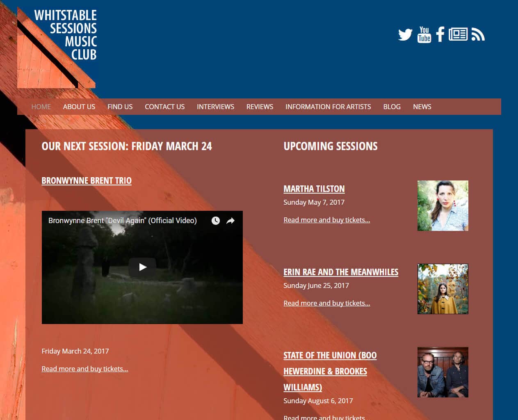Open the Bronwynne Brent Trio heading link
Screen dimensions: 518x420
pos(87,181)
